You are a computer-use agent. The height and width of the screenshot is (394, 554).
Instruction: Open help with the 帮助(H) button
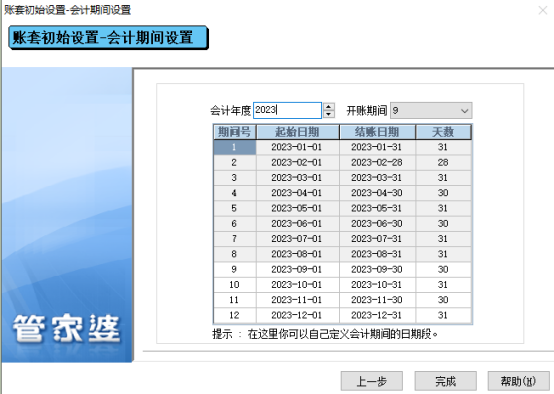point(518,381)
